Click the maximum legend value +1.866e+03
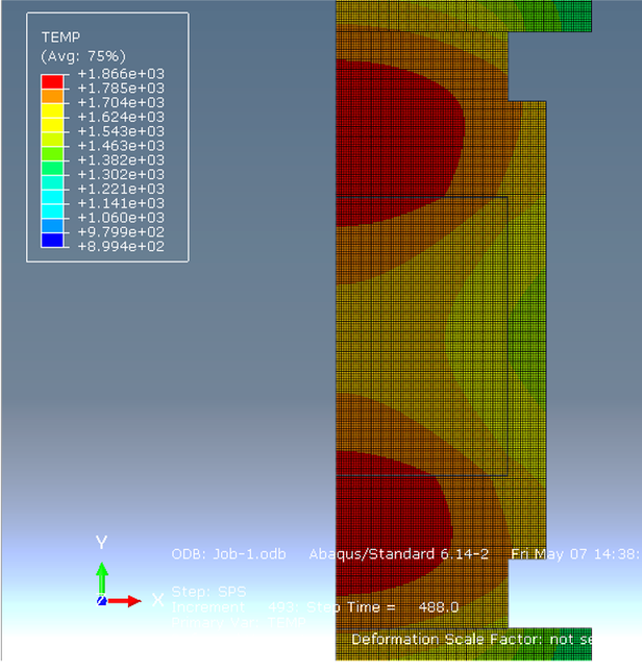 click(x=120, y=75)
